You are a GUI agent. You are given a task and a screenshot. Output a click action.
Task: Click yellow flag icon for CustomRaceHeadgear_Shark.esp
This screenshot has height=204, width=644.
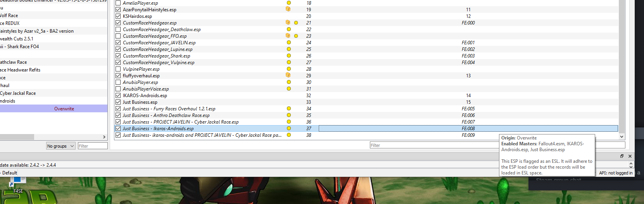(x=289, y=56)
